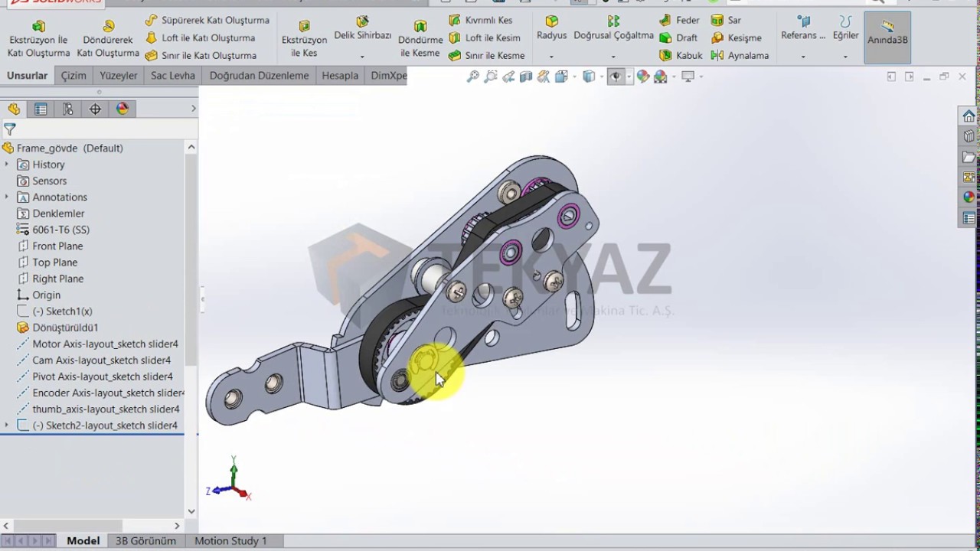Click the Sar wrap tool
The width and height of the screenshot is (980, 551).
pyautogui.click(x=726, y=21)
